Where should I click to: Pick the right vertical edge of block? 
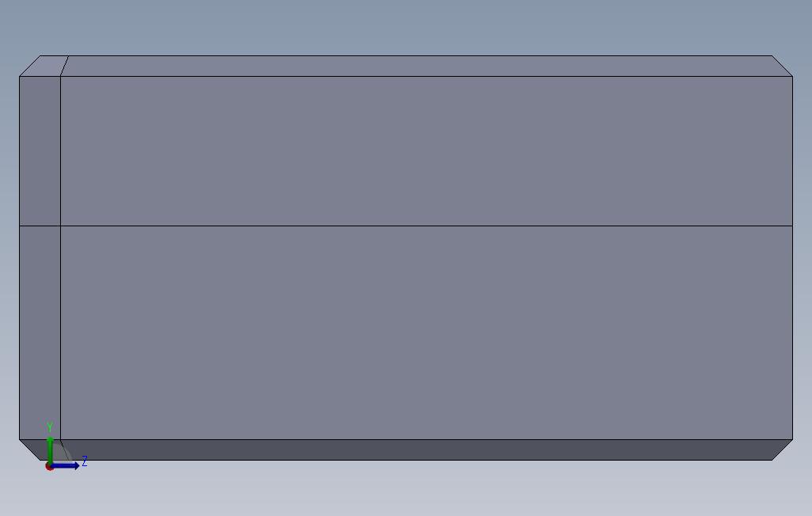(x=792, y=258)
